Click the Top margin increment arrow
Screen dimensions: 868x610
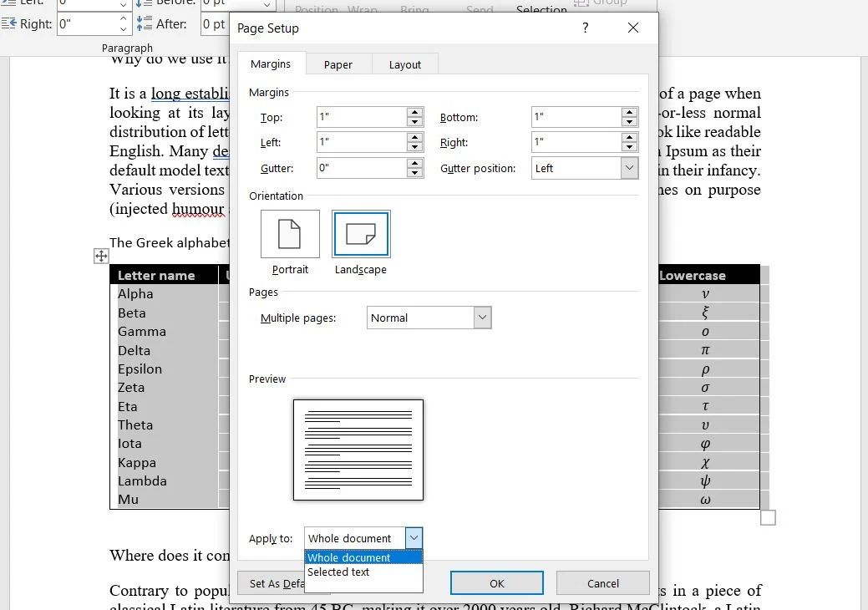click(414, 113)
